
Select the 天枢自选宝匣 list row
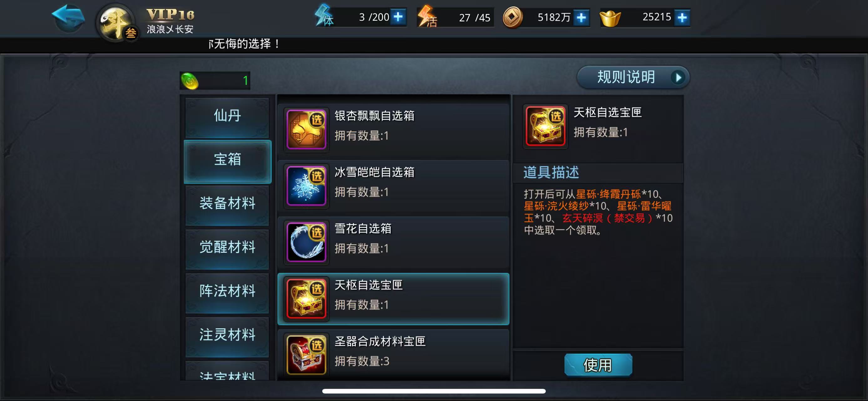(393, 299)
